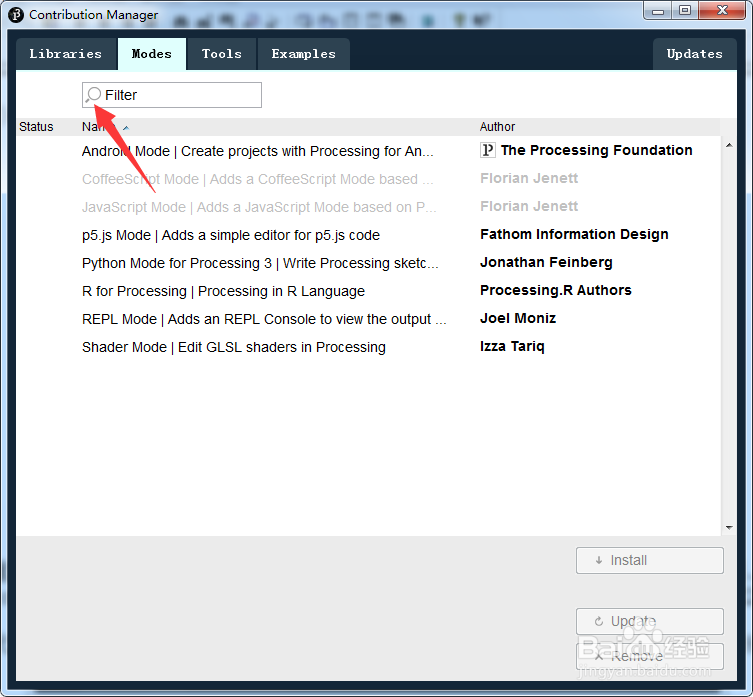Open the Examples tab

304,54
